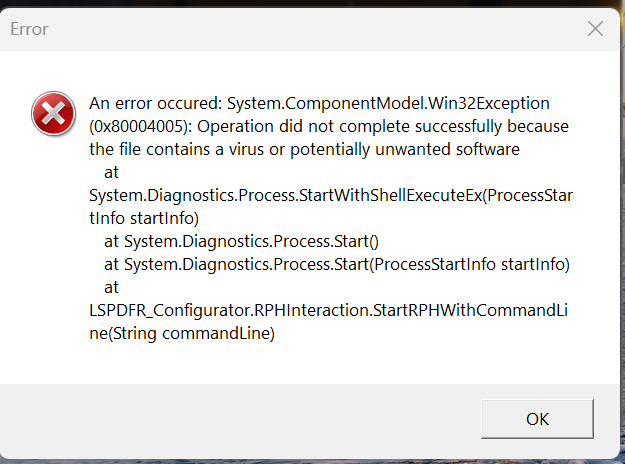Click the StartWithShellExecuteEx stack trace line

click(x=330, y=195)
